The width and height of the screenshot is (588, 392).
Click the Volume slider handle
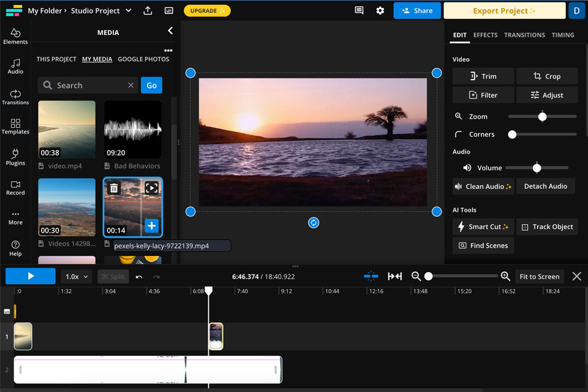[537, 168]
